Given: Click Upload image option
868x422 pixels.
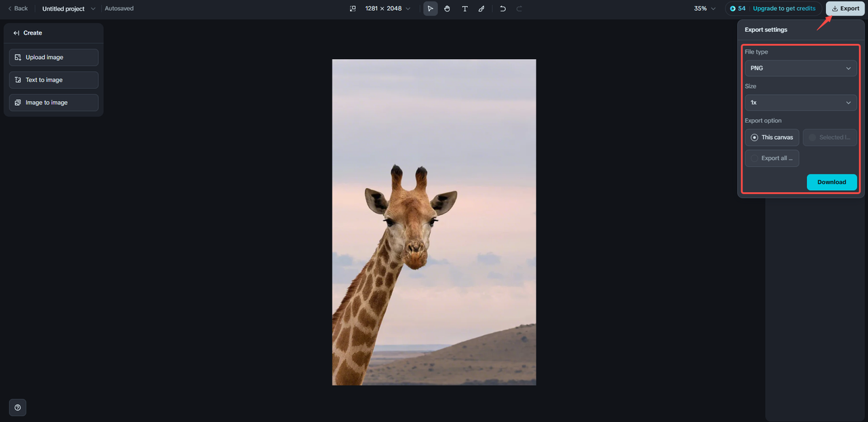Looking at the screenshot, I should [x=54, y=58].
